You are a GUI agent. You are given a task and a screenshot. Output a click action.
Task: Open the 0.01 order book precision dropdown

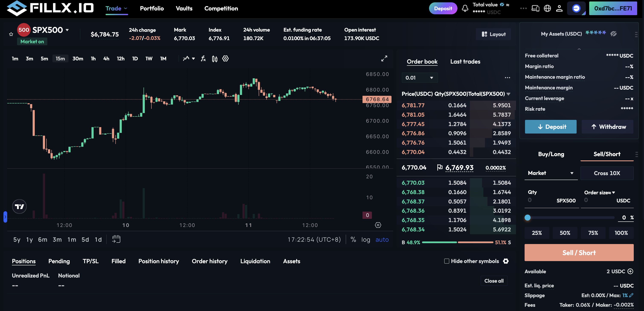pos(419,77)
